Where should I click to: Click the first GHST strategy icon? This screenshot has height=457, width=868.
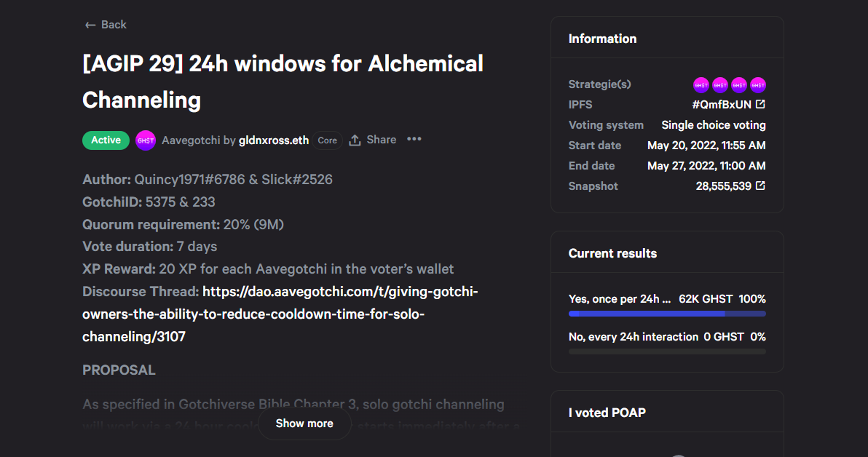[x=701, y=85]
